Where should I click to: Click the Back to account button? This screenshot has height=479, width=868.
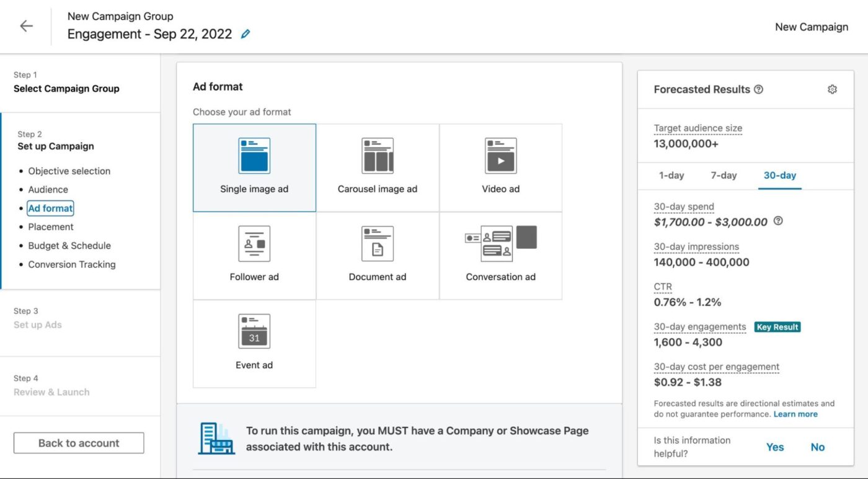pos(78,442)
